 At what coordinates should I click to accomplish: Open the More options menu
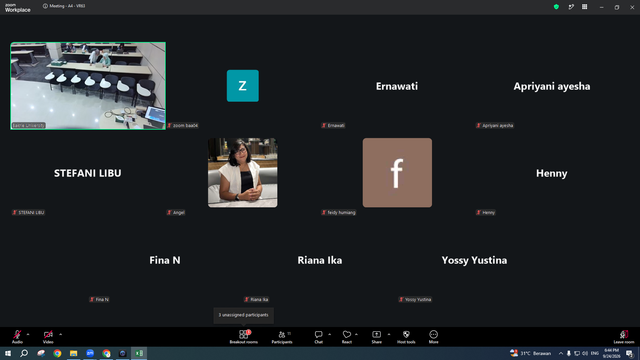point(433,336)
